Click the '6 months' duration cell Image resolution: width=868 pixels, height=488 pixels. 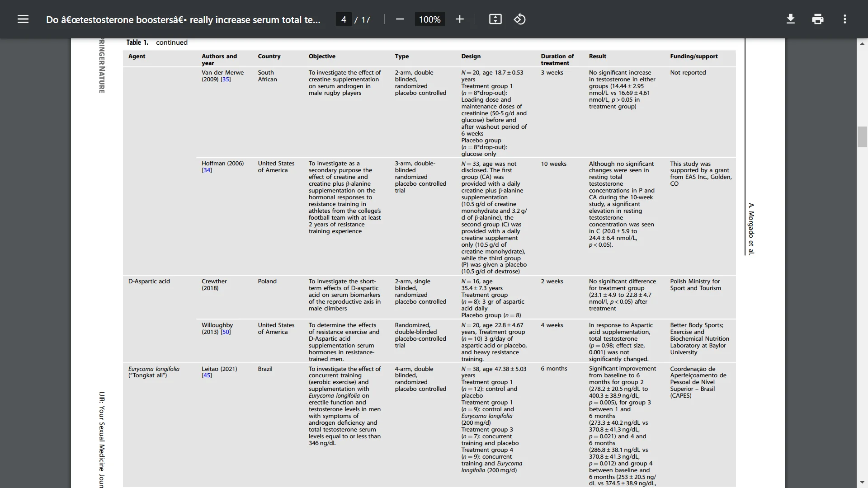click(x=554, y=369)
